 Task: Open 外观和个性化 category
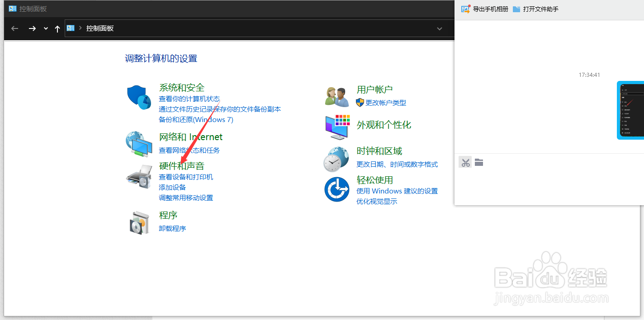pyautogui.click(x=384, y=125)
